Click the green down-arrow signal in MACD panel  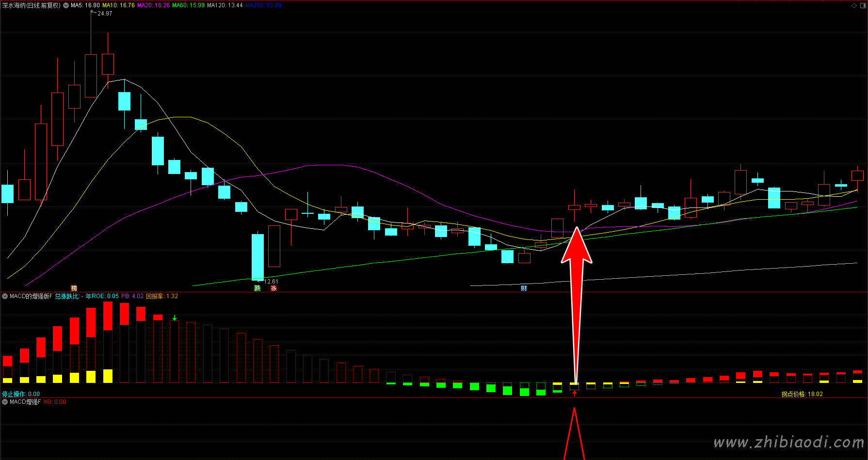175,318
